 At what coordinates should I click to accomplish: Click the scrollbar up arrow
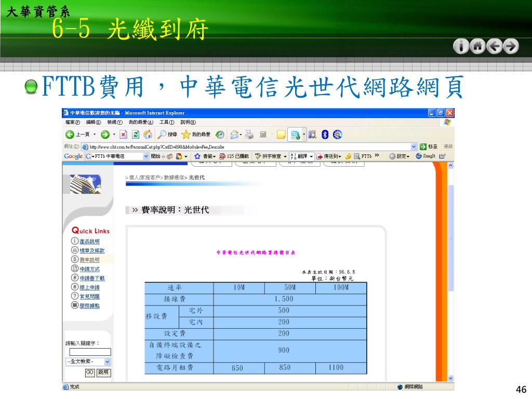coord(450,166)
